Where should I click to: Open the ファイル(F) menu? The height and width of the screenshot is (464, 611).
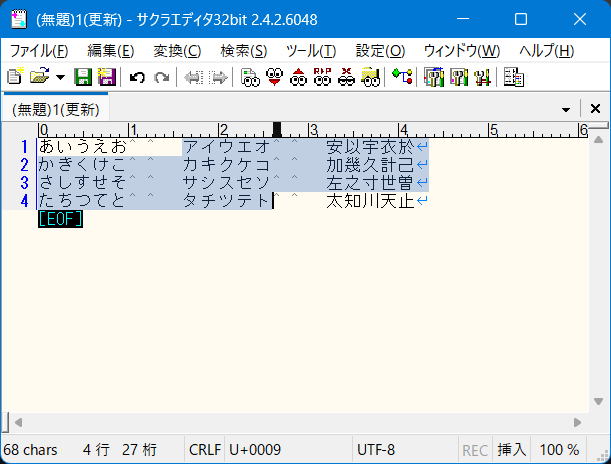point(39,51)
